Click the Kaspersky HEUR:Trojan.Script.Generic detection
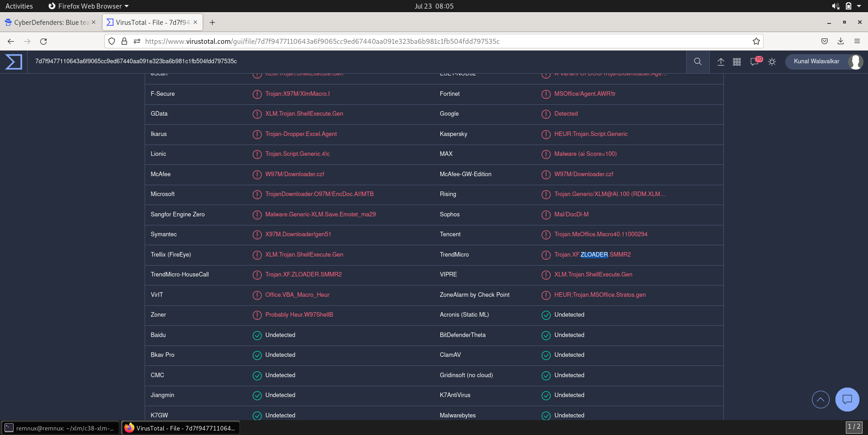868x435 pixels. pyautogui.click(x=591, y=134)
